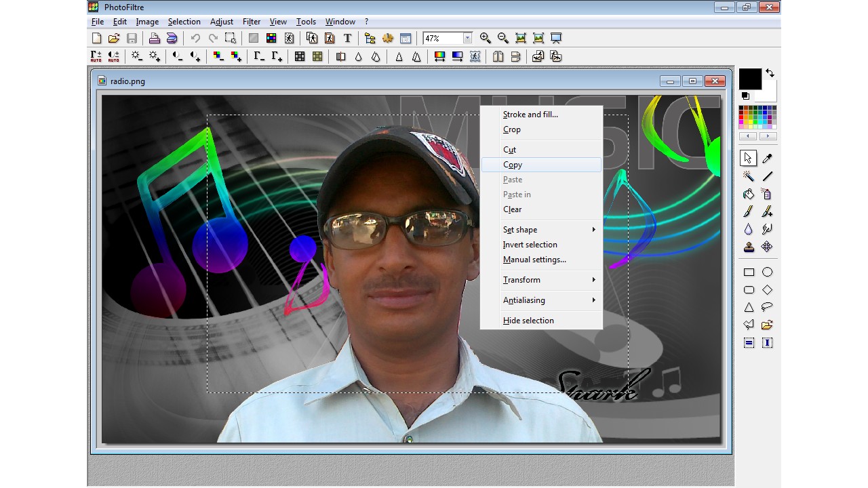The height and width of the screenshot is (488, 868).
Task: Open the scanner import icon
Action: pos(172,38)
